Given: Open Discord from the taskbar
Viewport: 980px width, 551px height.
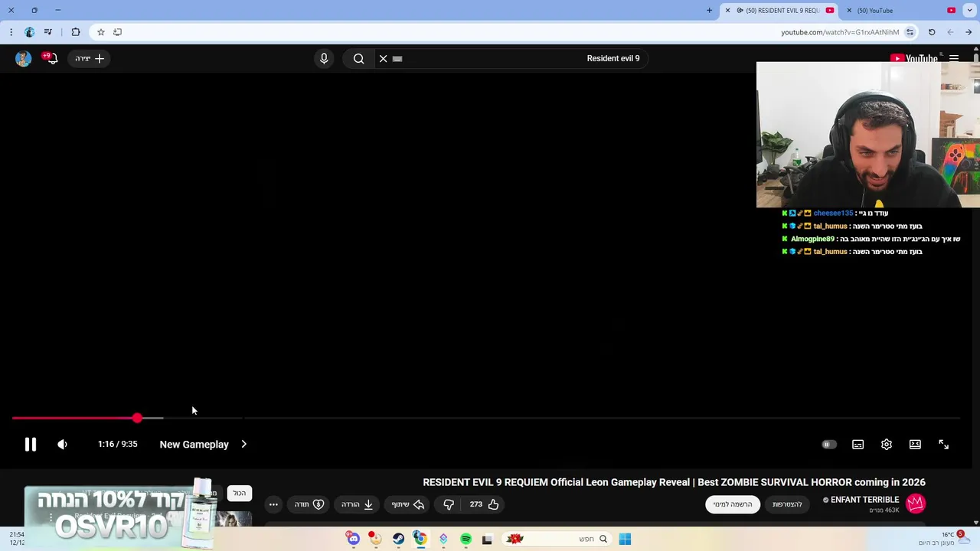Looking at the screenshot, I should 353,539.
